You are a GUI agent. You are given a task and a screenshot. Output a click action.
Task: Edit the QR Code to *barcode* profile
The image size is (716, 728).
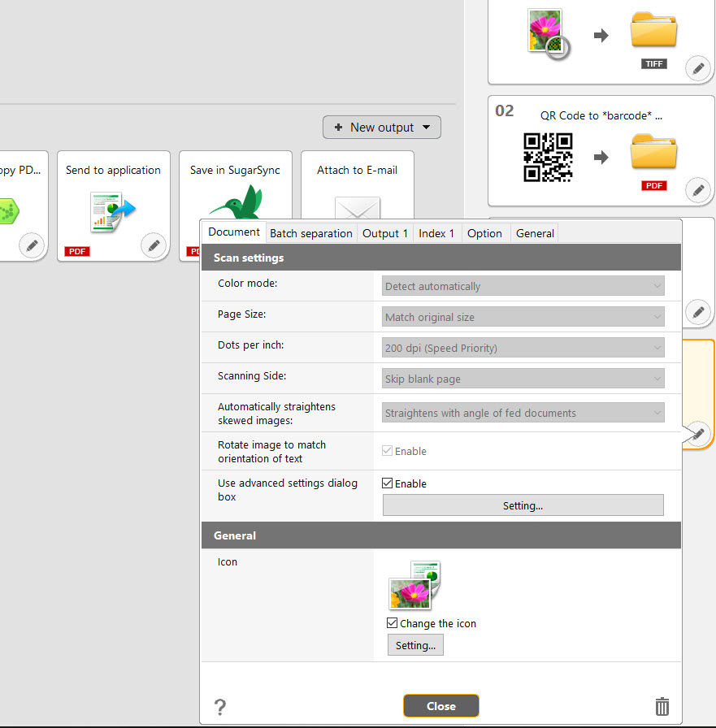coord(698,189)
